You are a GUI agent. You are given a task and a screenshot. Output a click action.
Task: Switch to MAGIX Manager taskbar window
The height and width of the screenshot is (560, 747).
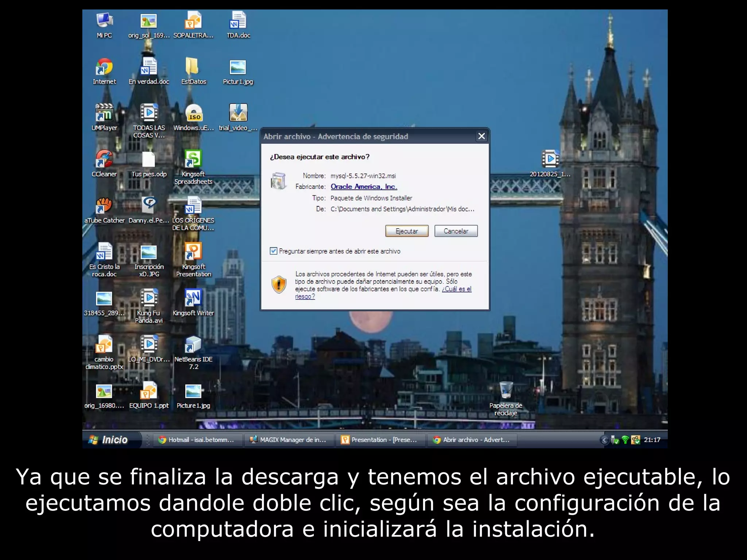(x=290, y=440)
